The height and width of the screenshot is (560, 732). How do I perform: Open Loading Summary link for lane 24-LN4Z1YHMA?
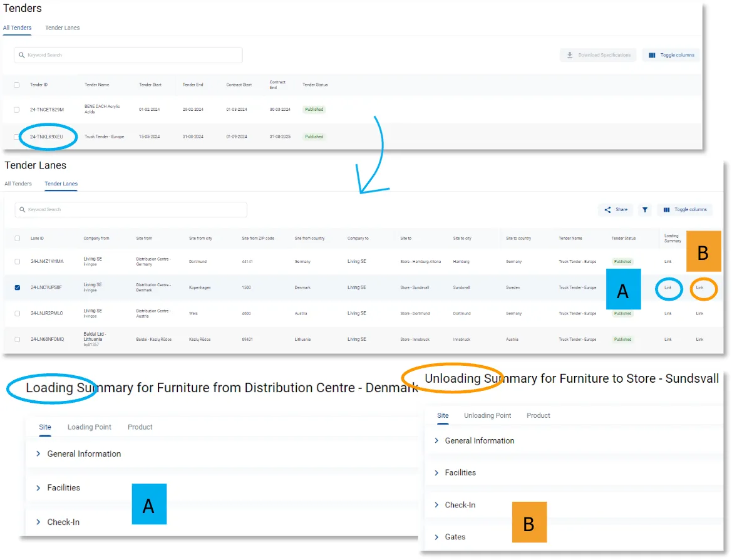668,262
